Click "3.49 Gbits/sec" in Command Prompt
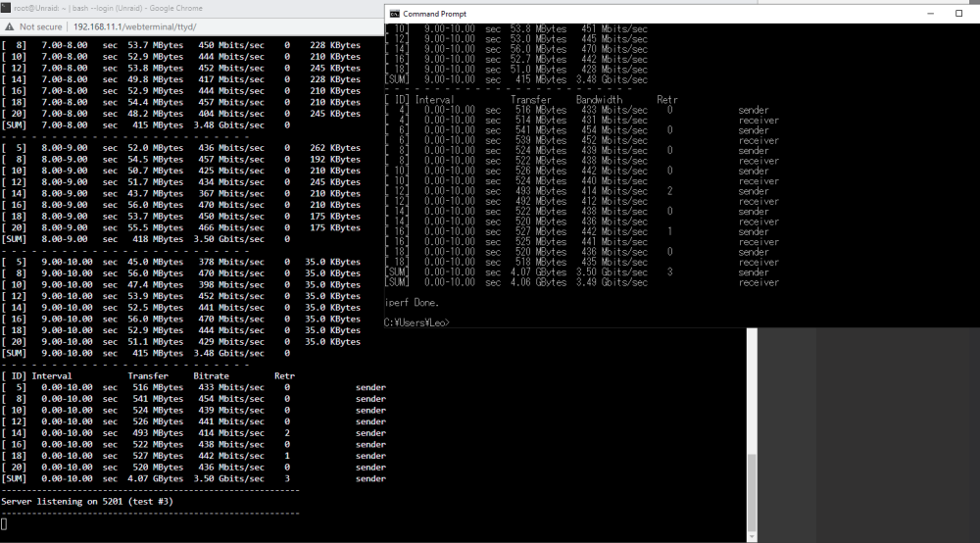Screen dimensions: 980x543 (x=612, y=282)
